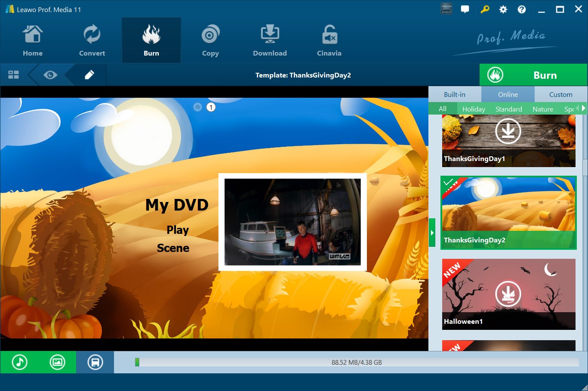Close the Leawo Prof. Media window

click(x=579, y=9)
